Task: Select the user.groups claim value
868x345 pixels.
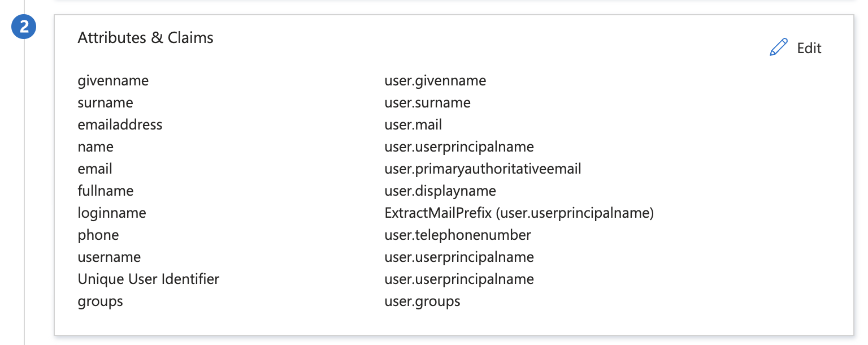Action: coord(422,301)
